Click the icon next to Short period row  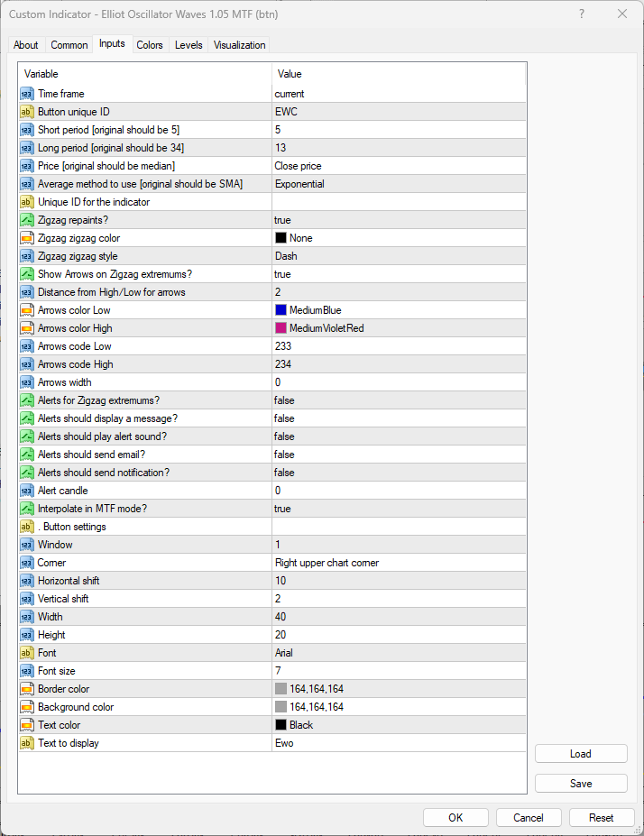tap(27, 130)
